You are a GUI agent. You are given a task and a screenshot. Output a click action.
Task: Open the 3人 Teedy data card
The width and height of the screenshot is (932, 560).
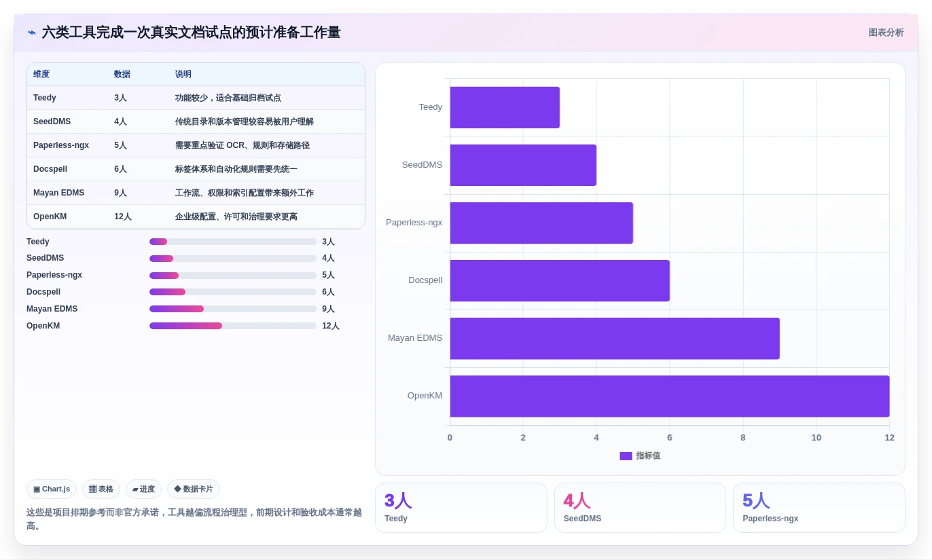tap(461, 508)
